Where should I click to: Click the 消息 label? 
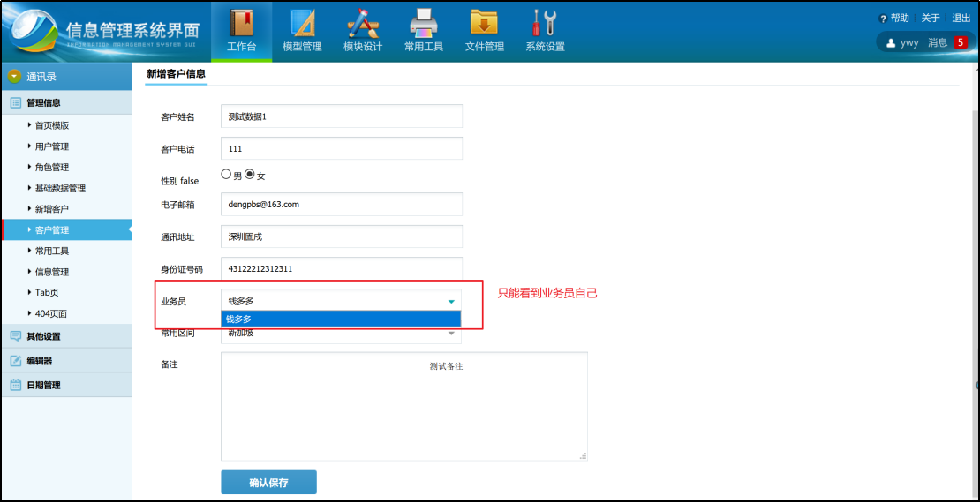pyautogui.click(x=938, y=42)
